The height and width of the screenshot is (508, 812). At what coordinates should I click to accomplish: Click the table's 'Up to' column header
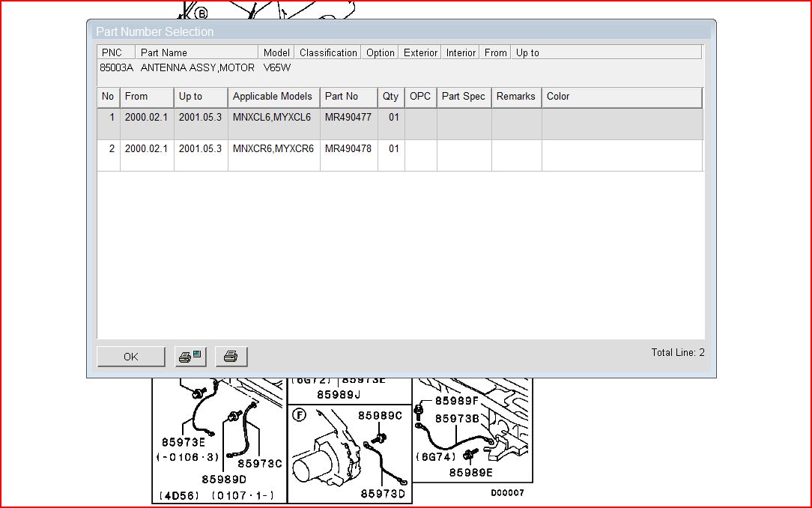coord(201,97)
